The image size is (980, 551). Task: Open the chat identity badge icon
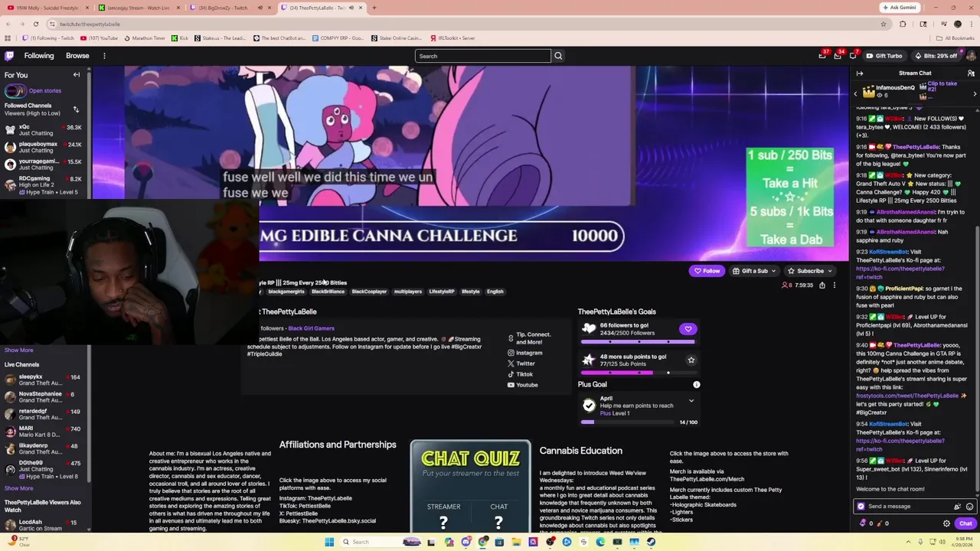pyautogui.click(x=861, y=507)
